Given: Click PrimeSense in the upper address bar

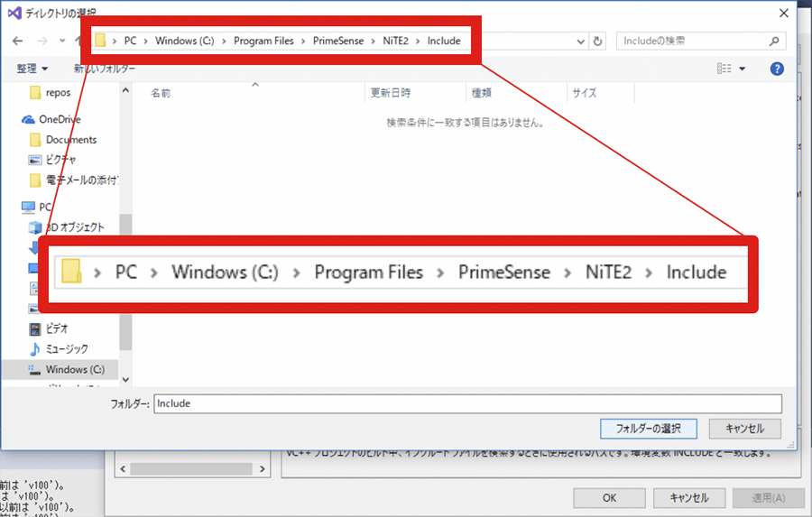Looking at the screenshot, I should [338, 41].
